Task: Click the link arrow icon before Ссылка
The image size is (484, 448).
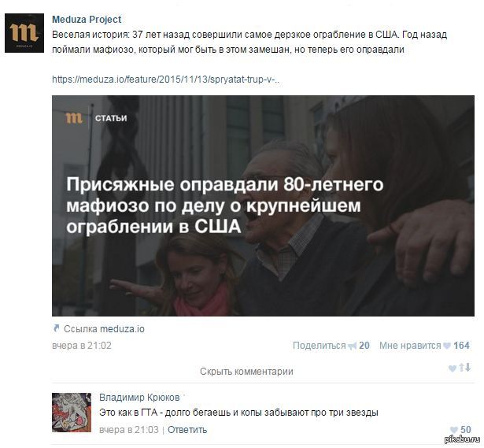Action: (x=56, y=328)
